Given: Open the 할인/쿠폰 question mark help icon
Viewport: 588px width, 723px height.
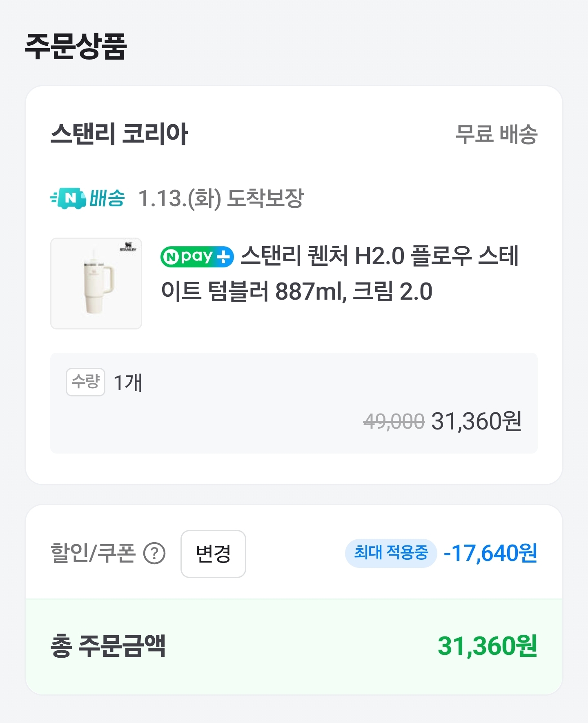Looking at the screenshot, I should (154, 554).
